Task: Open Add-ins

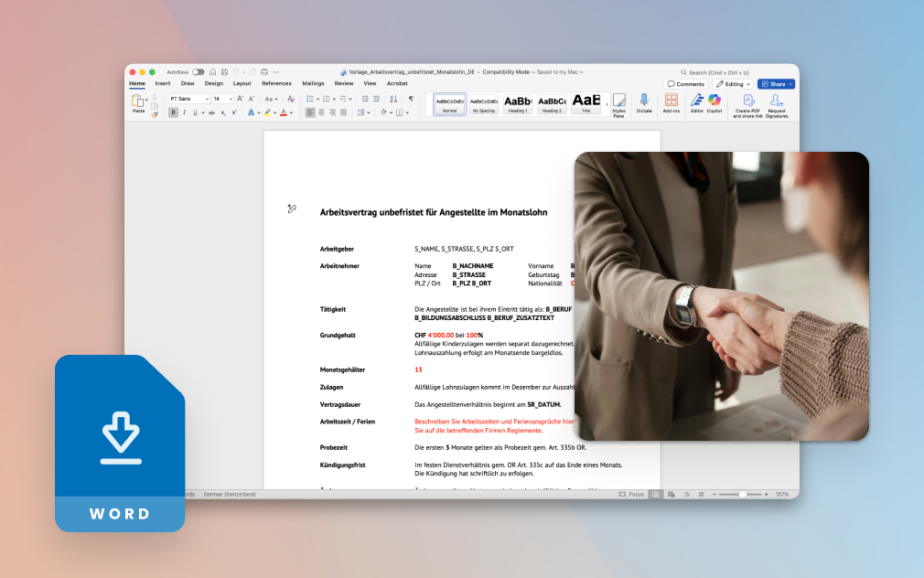Action: [x=672, y=103]
